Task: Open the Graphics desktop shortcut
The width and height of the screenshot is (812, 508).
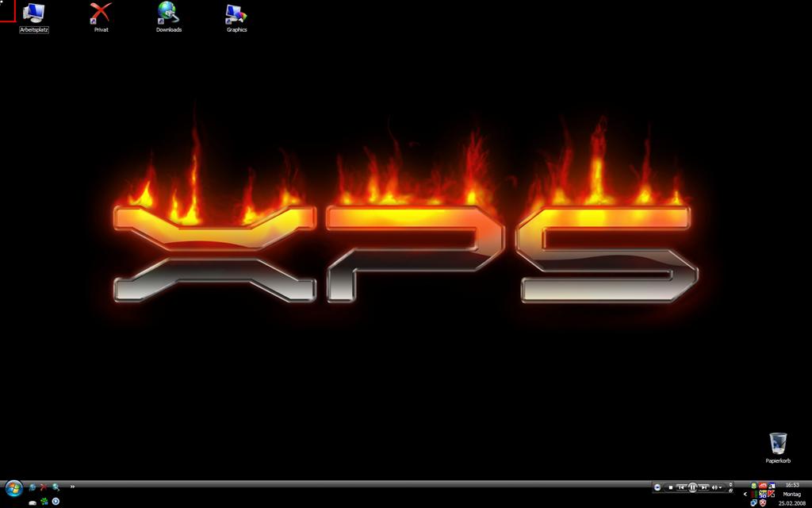Action: [x=236, y=13]
